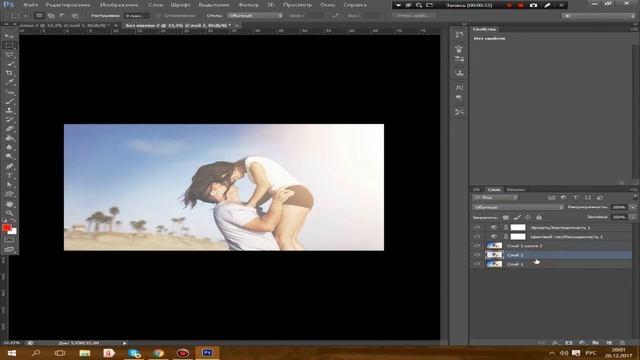This screenshot has width=640, height=360.
Task: Open workspace switcher dropdown
Action: pyautogui.click(x=598, y=16)
